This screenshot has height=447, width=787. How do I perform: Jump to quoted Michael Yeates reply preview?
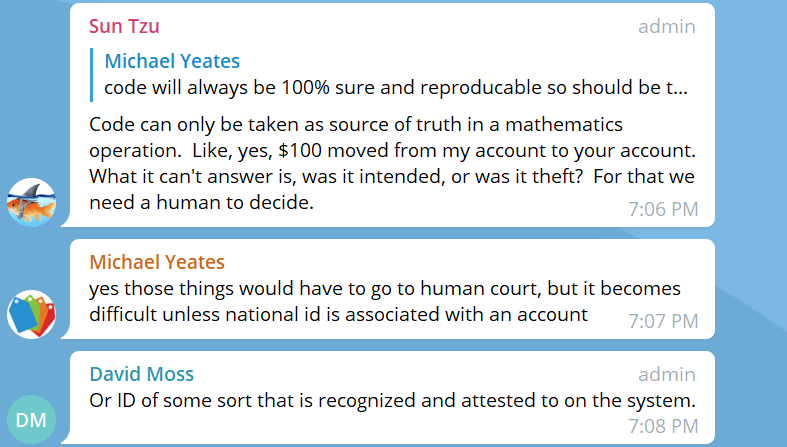[391, 75]
